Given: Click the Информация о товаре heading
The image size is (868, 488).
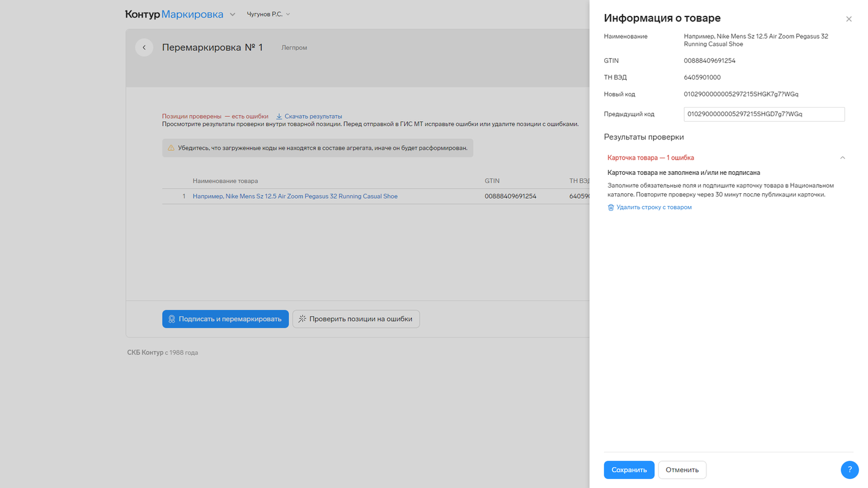Looking at the screenshot, I should (662, 18).
